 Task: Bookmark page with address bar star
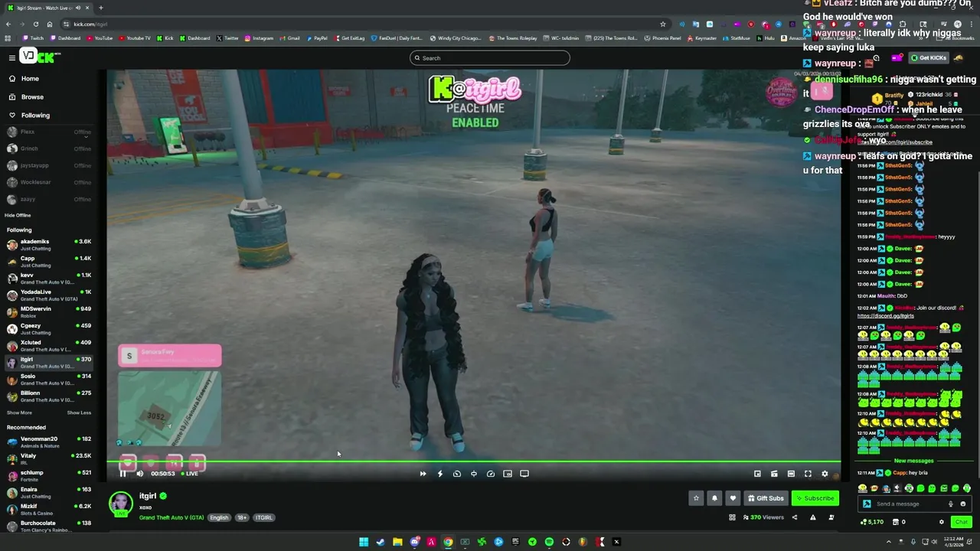pyautogui.click(x=663, y=24)
